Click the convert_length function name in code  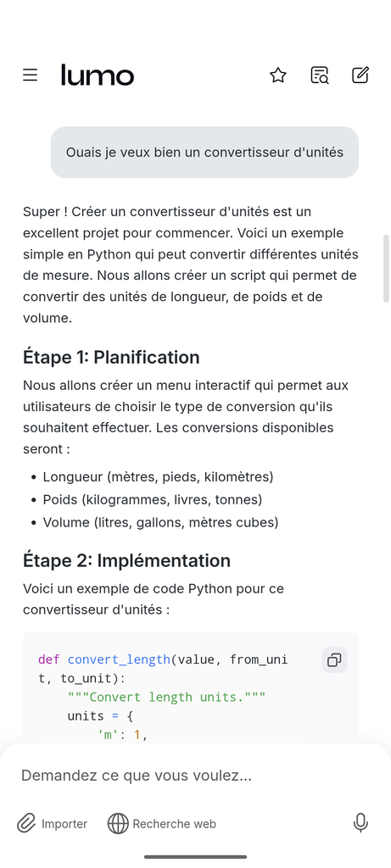click(119, 659)
